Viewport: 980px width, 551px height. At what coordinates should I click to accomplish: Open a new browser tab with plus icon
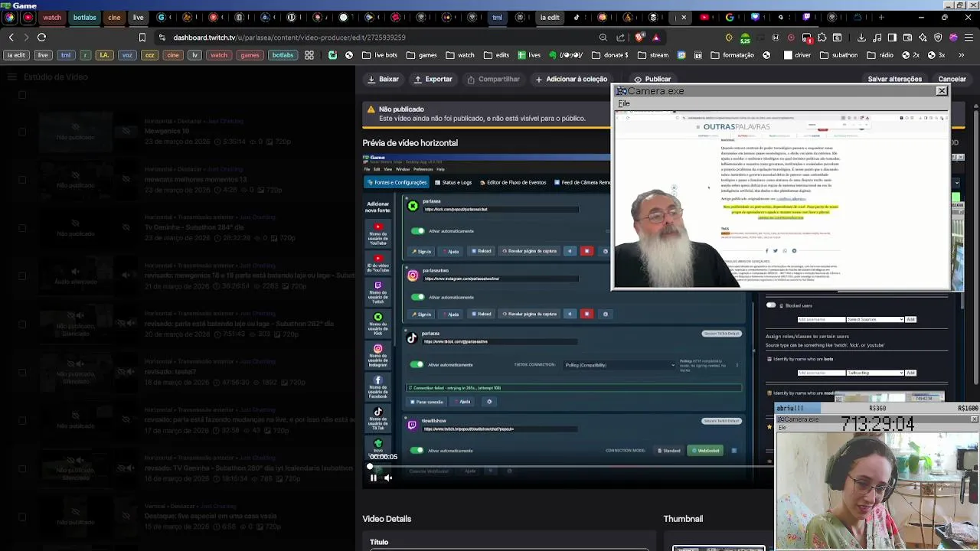click(881, 17)
